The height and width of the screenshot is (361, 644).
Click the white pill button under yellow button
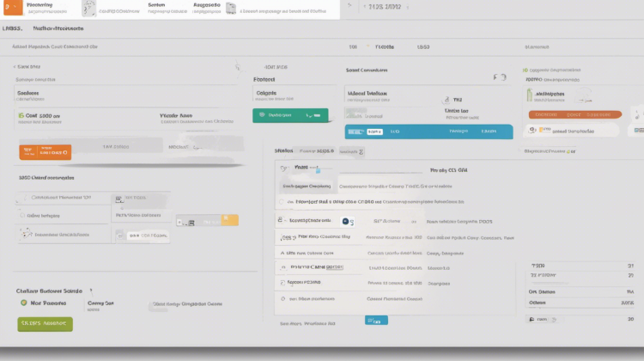pyautogui.click(x=148, y=236)
